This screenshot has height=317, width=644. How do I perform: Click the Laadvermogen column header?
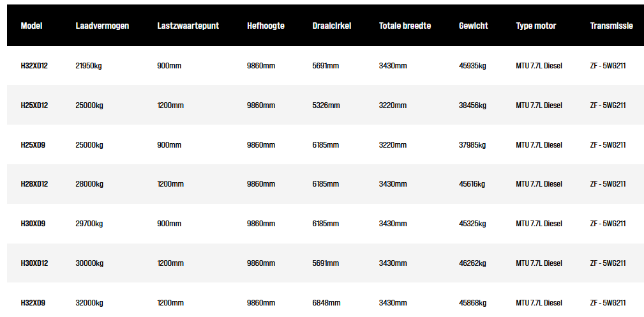tap(102, 26)
